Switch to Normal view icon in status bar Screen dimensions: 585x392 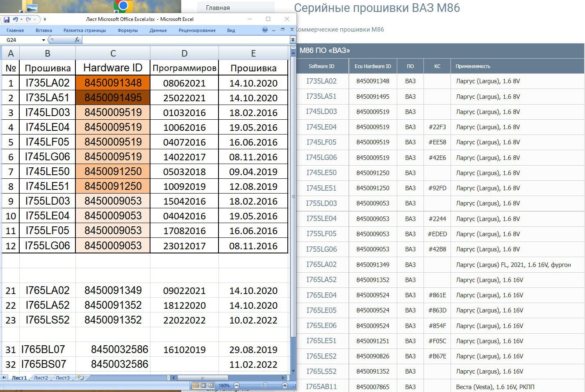coord(196,385)
